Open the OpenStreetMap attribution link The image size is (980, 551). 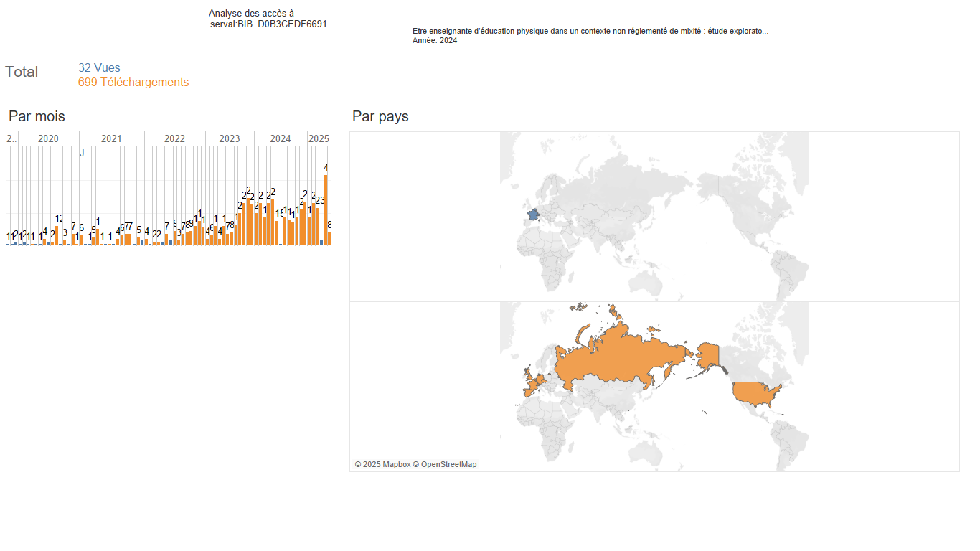tap(445, 464)
